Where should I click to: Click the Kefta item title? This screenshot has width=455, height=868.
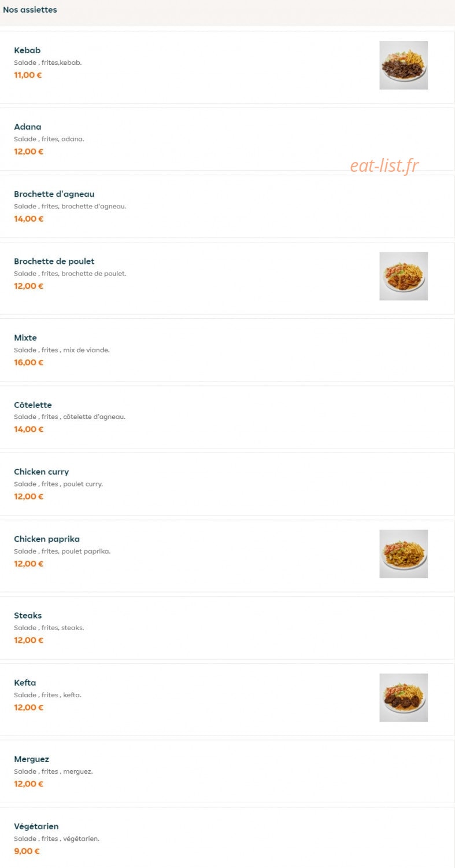coord(25,683)
